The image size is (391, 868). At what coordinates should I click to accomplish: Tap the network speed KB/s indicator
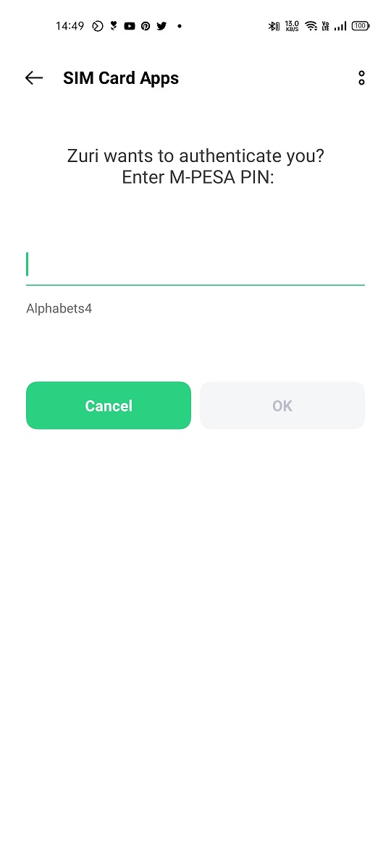293,26
